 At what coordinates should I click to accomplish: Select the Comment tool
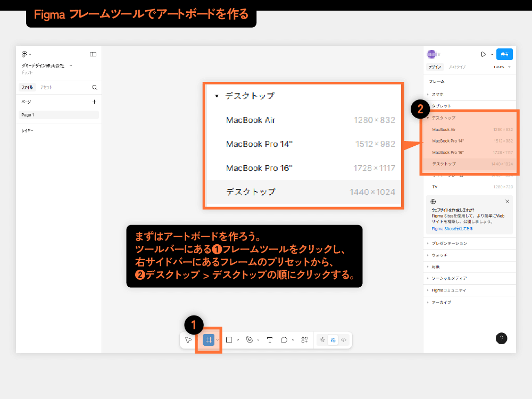point(284,340)
